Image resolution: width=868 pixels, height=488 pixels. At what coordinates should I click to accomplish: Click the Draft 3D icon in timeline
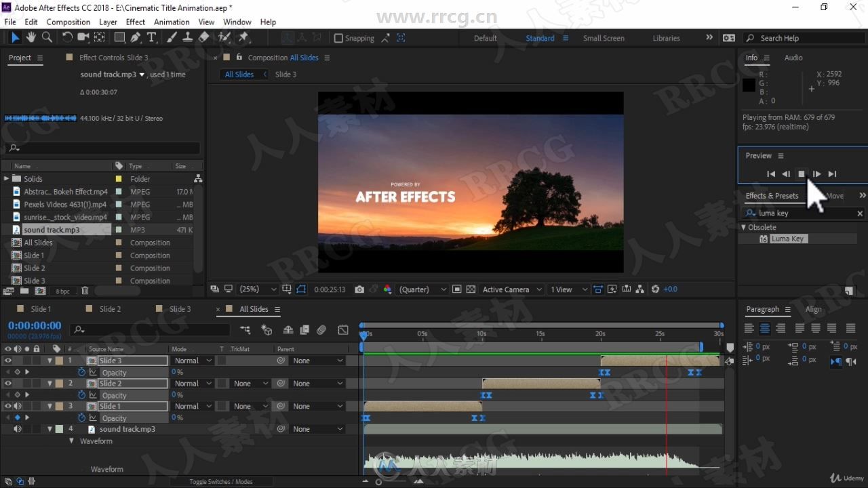267,330
